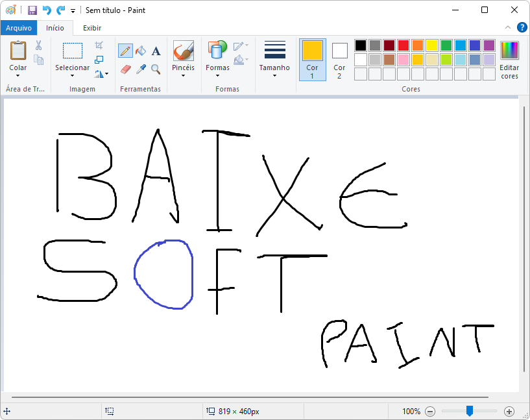Open the Formas dropdown arrow
The image size is (530, 420).
click(217, 76)
